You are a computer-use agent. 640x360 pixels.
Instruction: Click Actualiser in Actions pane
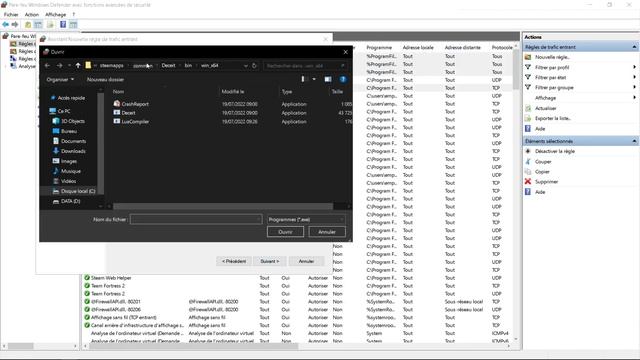point(546,108)
